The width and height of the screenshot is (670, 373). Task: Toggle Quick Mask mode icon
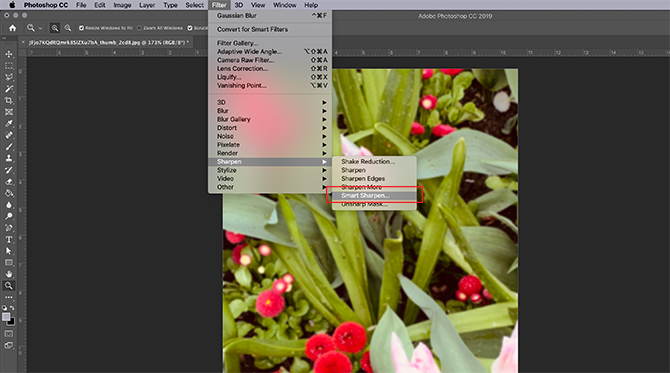coord(9,334)
